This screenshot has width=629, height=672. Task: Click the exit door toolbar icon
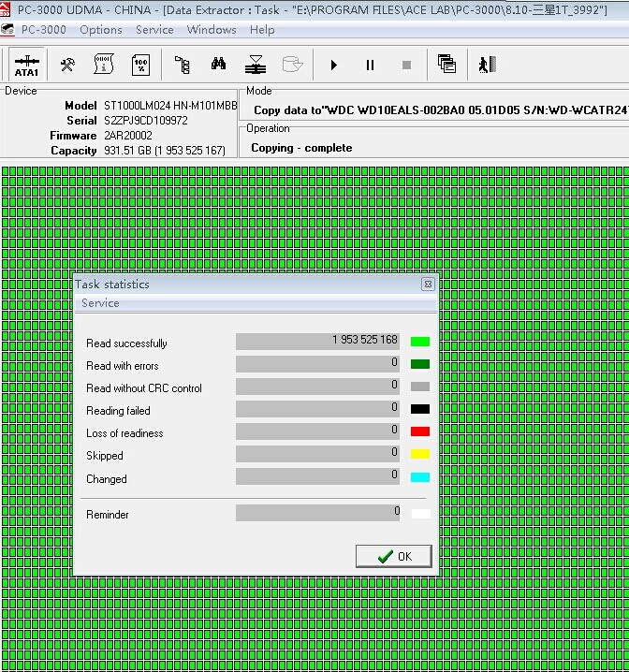click(x=484, y=65)
